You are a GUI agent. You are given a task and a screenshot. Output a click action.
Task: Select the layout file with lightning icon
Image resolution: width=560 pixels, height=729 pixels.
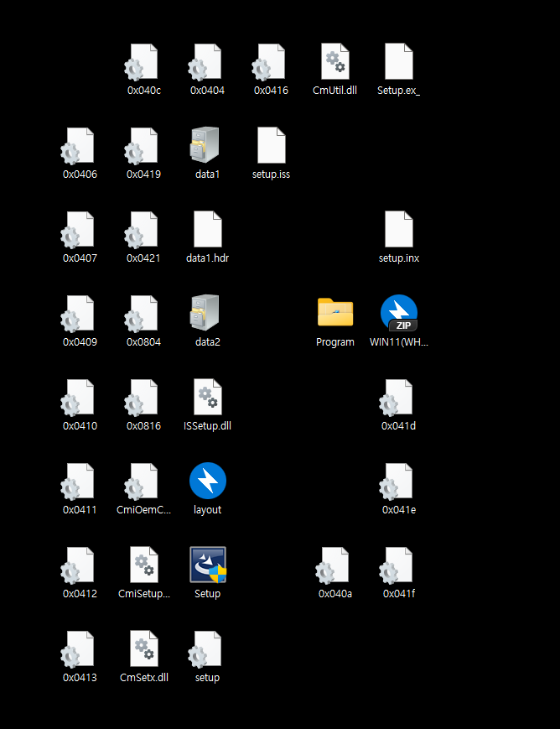(x=208, y=481)
